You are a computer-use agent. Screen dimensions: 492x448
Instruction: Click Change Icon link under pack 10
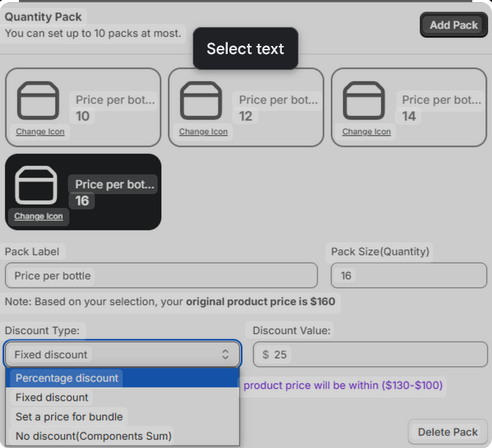tap(40, 131)
